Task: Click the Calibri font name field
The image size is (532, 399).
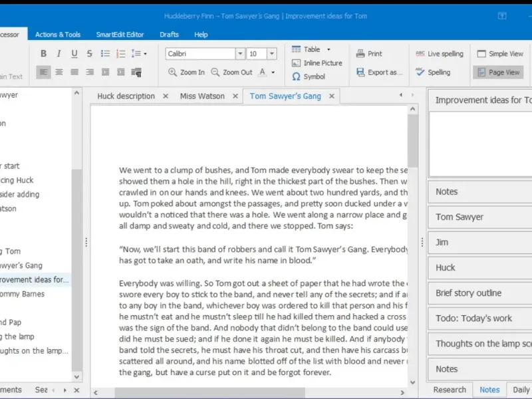Action: point(201,54)
